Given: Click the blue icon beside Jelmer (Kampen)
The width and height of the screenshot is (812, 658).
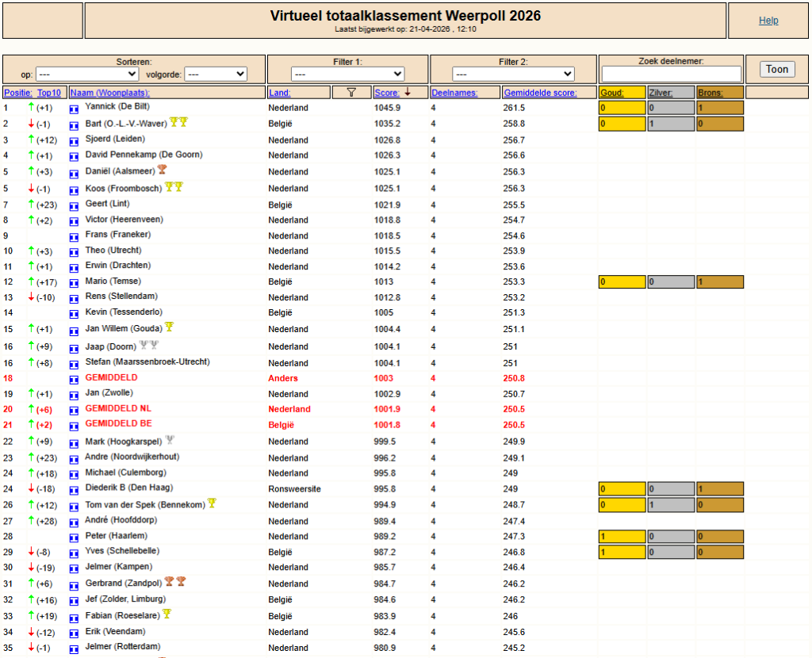Looking at the screenshot, I should coord(75,568).
